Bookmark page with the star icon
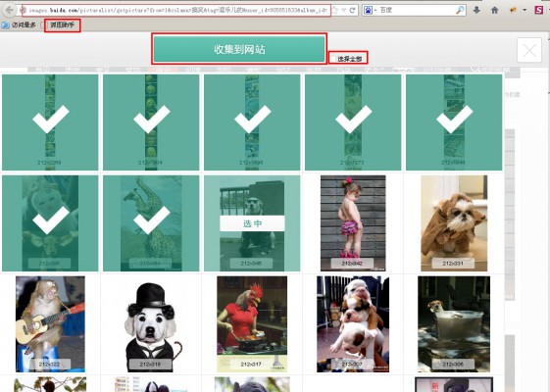 [x=335, y=10]
